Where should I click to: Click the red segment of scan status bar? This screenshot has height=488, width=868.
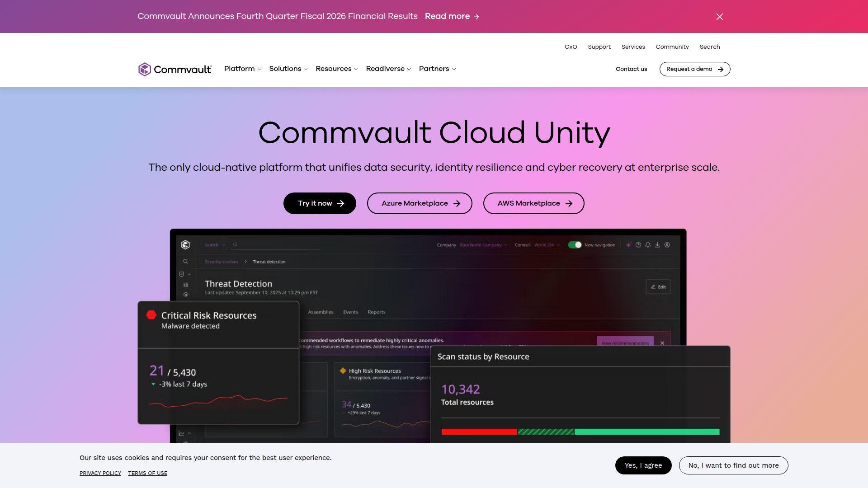pos(479,432)
